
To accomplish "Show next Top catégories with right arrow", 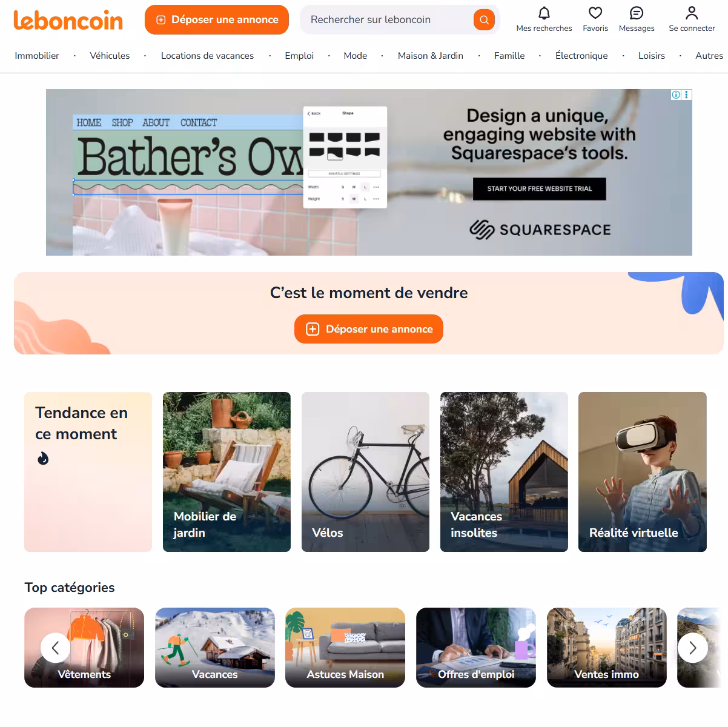I will [x=692, y=648].
